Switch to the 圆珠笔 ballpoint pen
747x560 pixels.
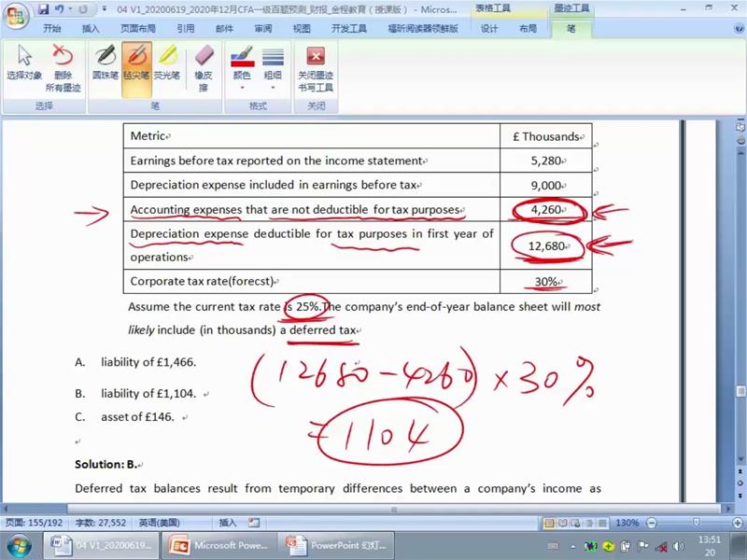click(x=106, y=63)
